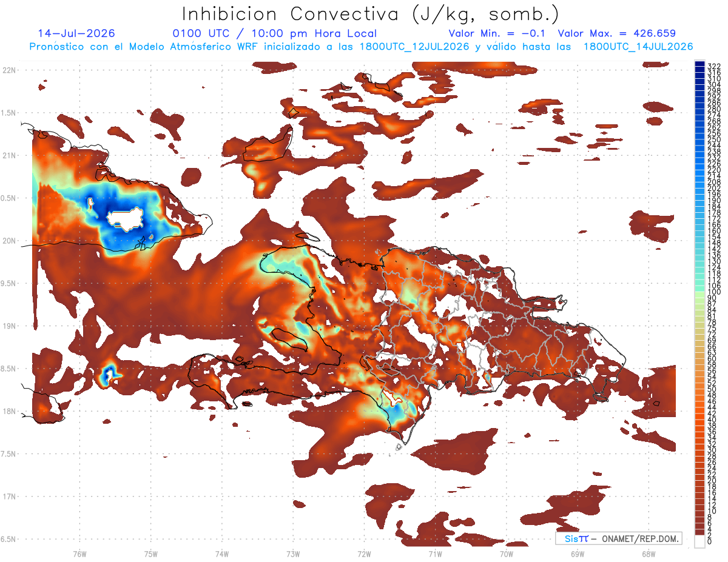Click the colorbar value '60'
Viewport: 728px width, 562px height.
712,359
